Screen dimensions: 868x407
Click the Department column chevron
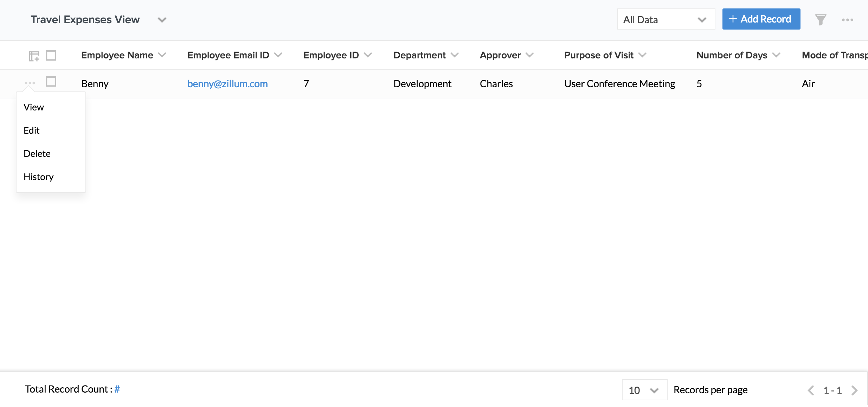(x=455, y=55)
